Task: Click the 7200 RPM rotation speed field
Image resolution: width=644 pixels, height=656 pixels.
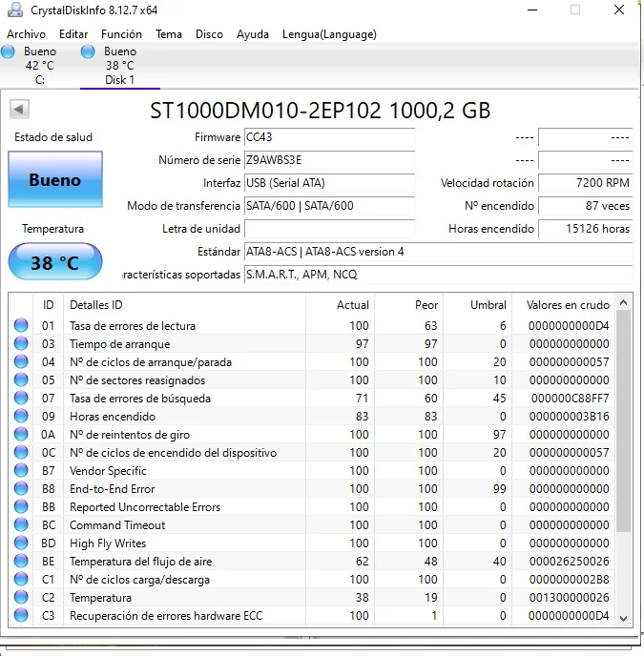Action: [x=586, y=183]
